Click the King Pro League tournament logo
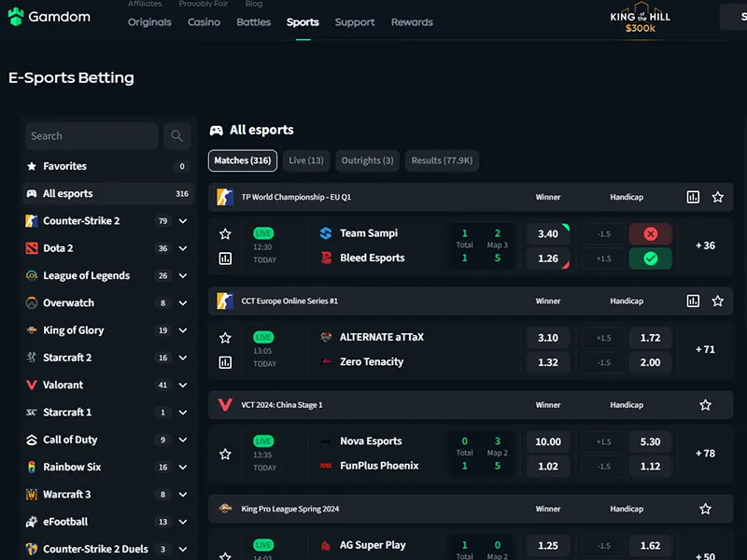The width and height of the screenshot is (747, 560). [x=225, y=509]
